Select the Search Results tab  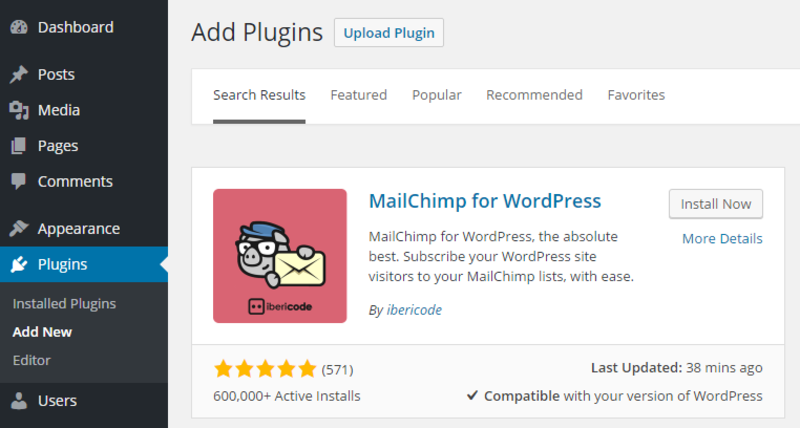pyautogui.click(x=259, y=95)
